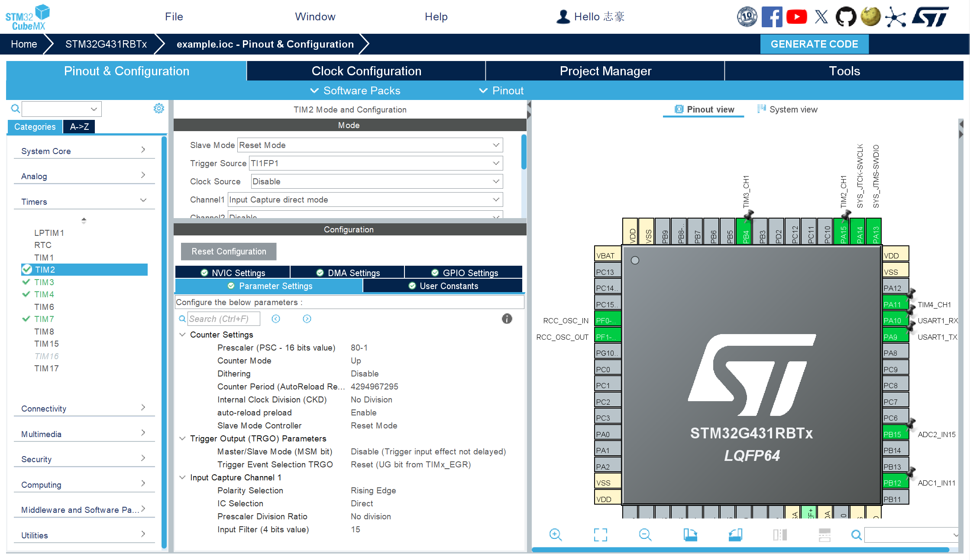The width and height of the screenshot is (970, 560).
Task: Toggle the TIM2 enabled checkmark
Action: [x=27, y=270]
